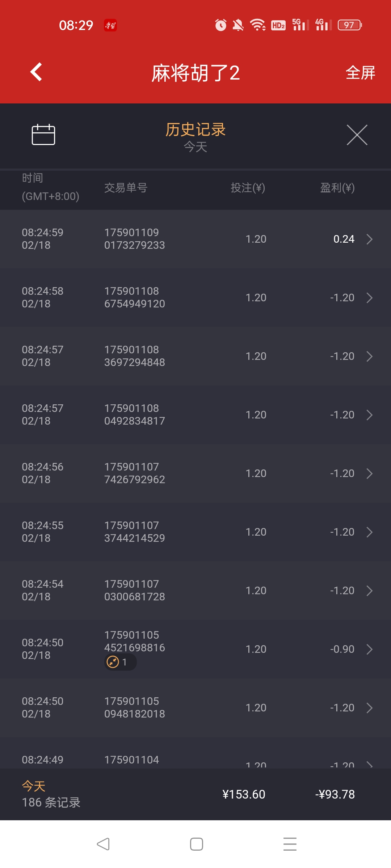Screen dimensions: 391x868
Task: Tap the battery indicator showing 97
Action: [350, 25]
